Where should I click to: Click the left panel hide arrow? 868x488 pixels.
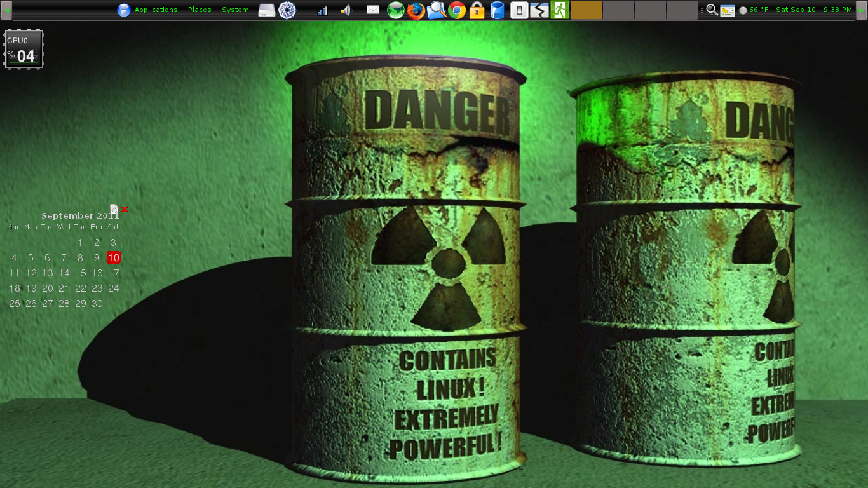point(6,10)
